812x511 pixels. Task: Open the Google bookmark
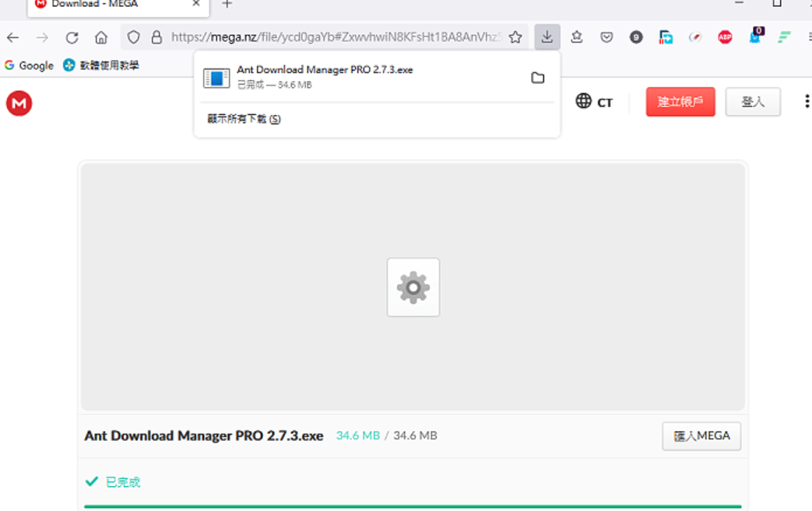(x=29, y=65)
